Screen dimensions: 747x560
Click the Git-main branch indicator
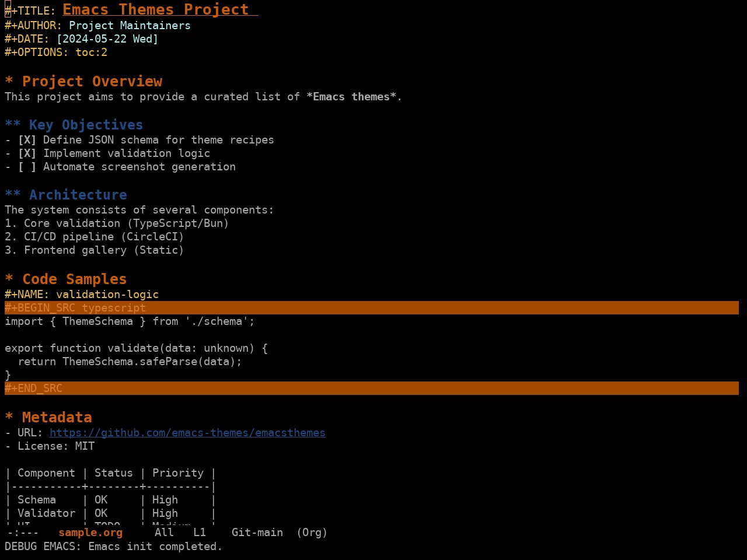[257, 533]
